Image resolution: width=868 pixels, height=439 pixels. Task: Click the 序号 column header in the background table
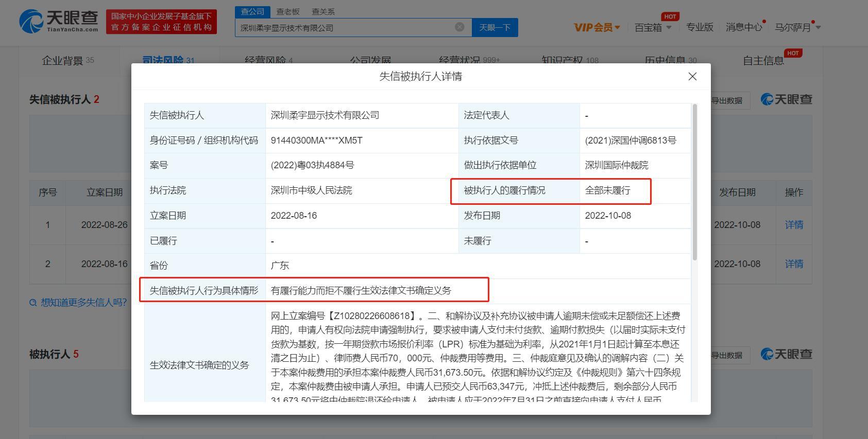pos(48,192)
